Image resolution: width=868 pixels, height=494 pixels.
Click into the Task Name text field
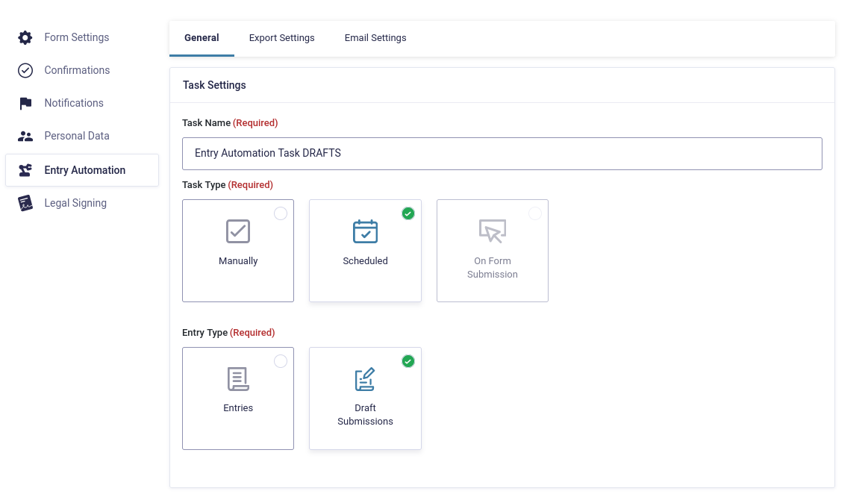(x=502, y=153)
